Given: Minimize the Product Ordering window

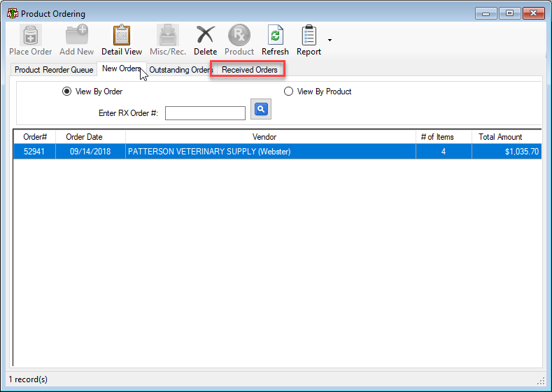Looking at the screenshot, I should pos(486,13).
